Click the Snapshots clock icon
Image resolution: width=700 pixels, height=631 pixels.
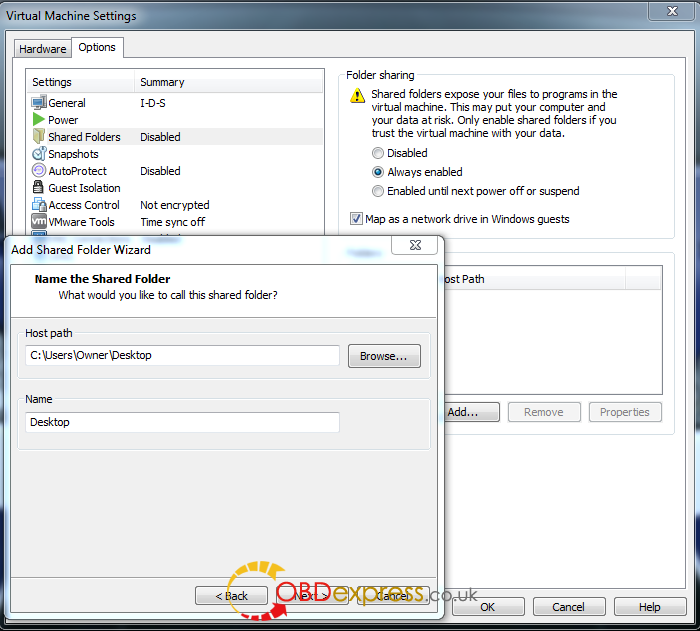(39, 154)
